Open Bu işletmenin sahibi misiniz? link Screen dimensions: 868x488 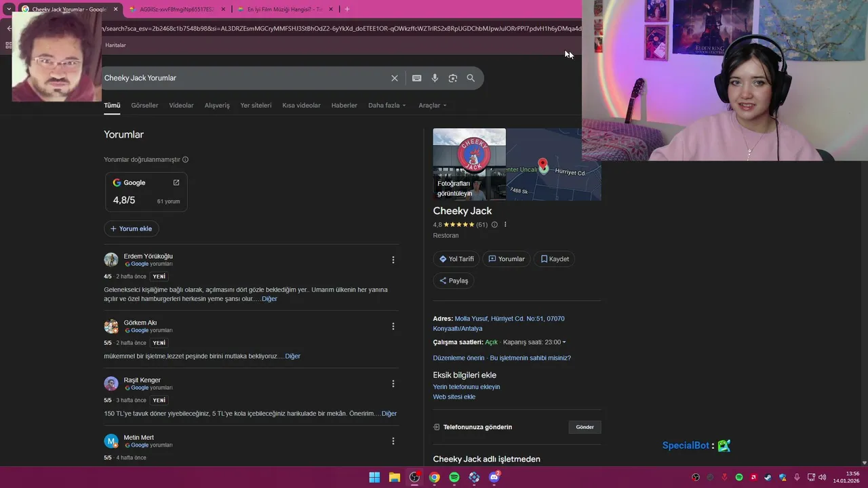click(x=530, y=358)
